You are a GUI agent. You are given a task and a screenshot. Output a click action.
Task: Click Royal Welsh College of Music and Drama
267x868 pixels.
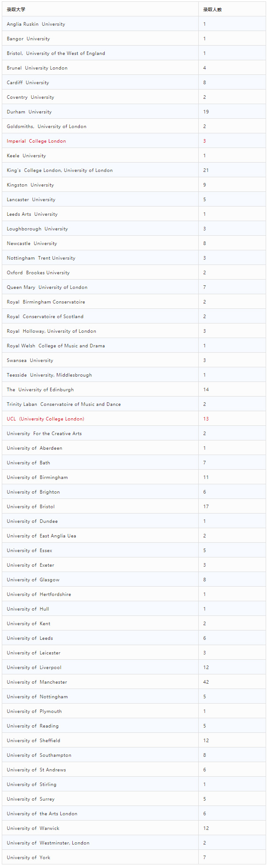pyautogui.click(x=56, y=346)
